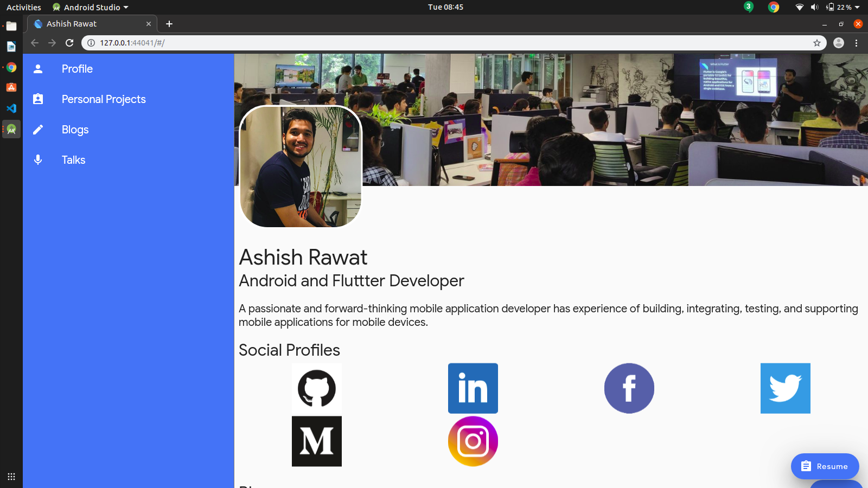Select the Profile person icon in sidebar
868x488 pixels.
click(37, 68)
